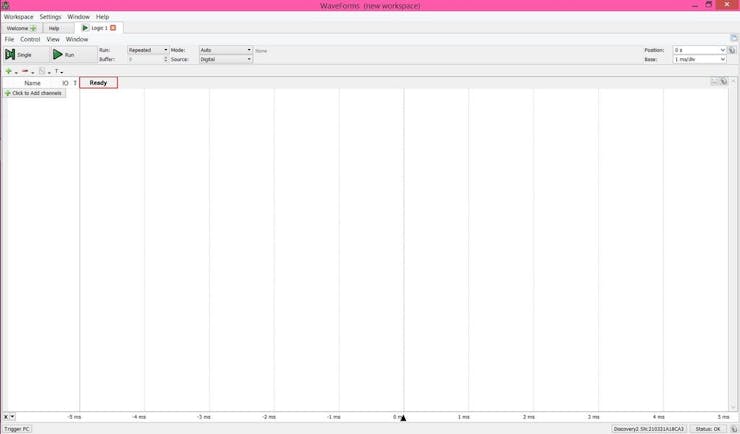Select the Logic 1 tab
The image size is (740, 434).
click(99, 28)
